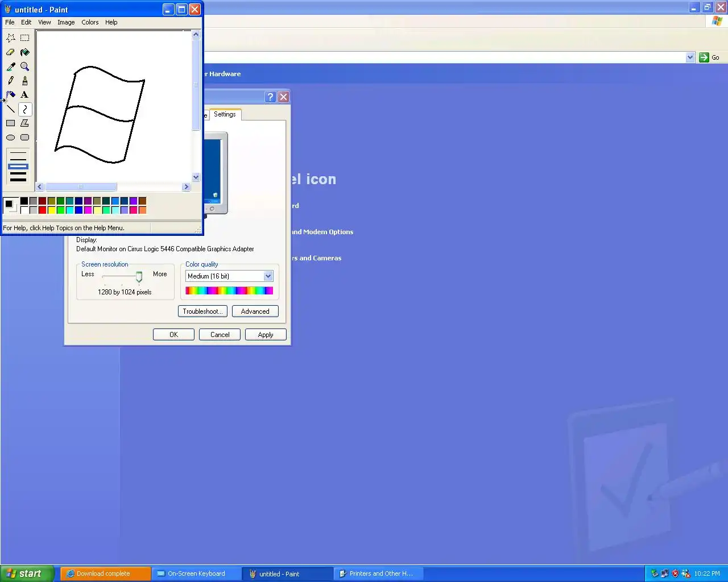This screenshot has width=728, height=582.
Task: Select the highlighted middle line width
Action: coord(18,167)
